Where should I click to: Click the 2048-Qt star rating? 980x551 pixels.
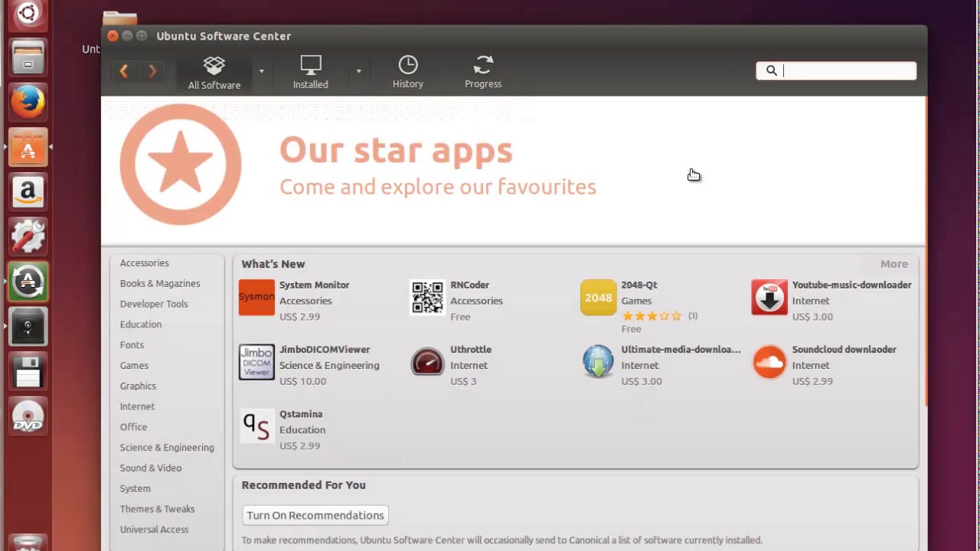[651, 315]
